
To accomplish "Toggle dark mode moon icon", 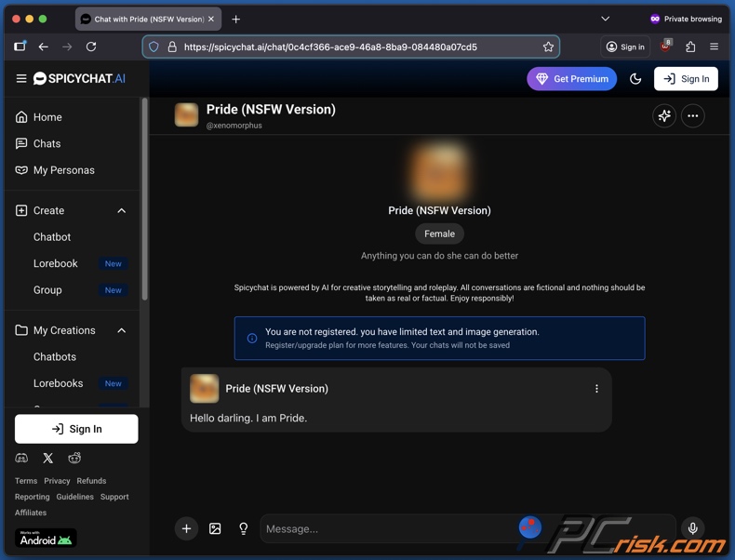I will (635, 79).
